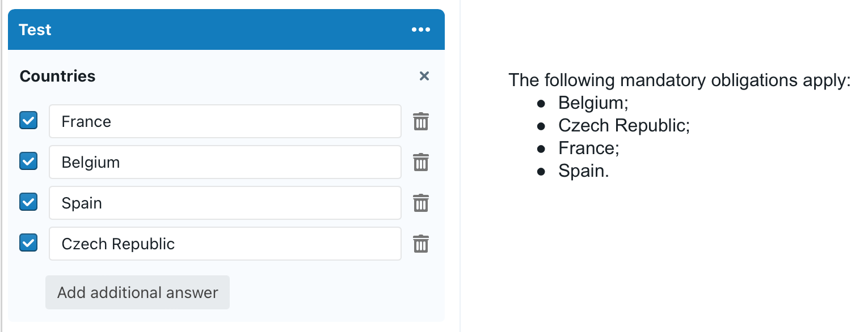Remove the Spain answer using trash icon
868x332 pixels.
coord(420,203)
